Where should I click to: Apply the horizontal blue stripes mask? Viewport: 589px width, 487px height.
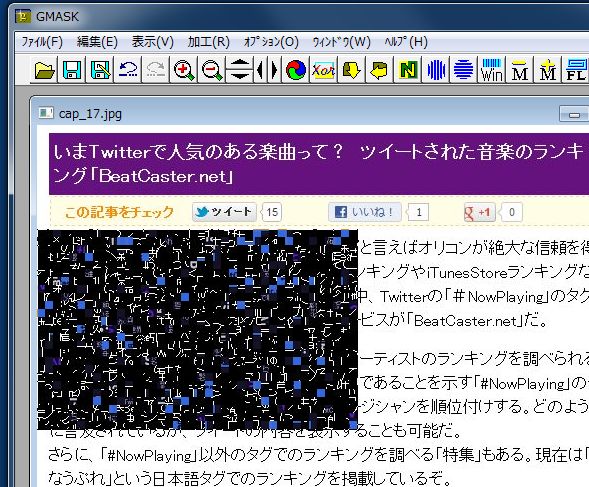click(463, 70)
